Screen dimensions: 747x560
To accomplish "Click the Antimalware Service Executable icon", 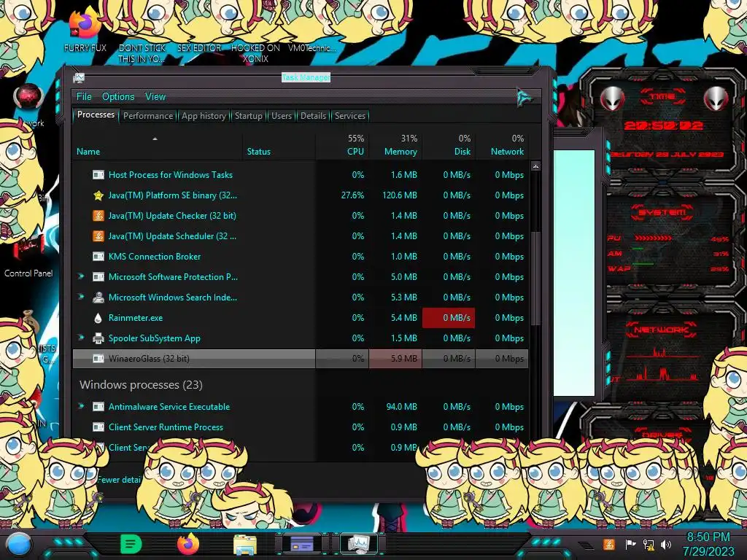I will 98,407.
